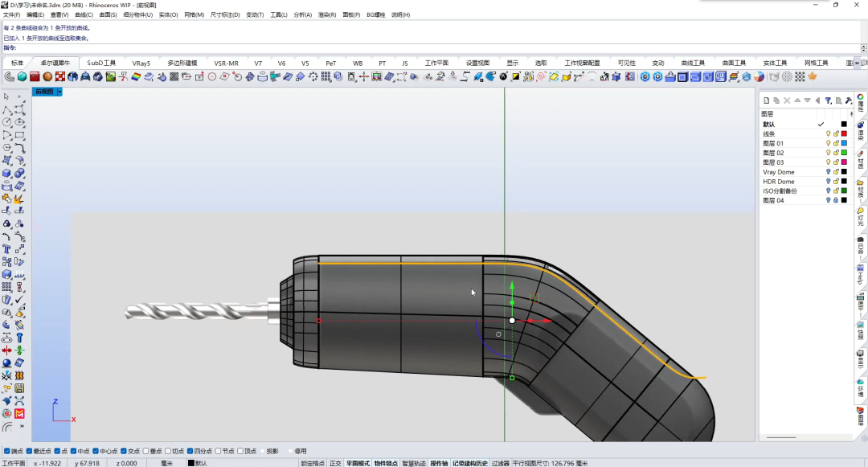
Task: Click the move layer up arrow icon
Action: pyautogui.click(x=797, y=100)
